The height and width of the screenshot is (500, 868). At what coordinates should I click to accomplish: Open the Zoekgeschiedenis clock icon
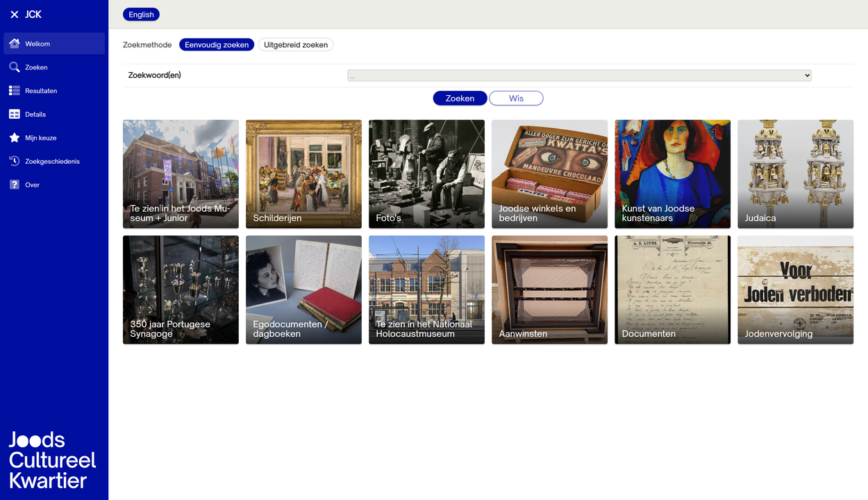click(15, 161)
